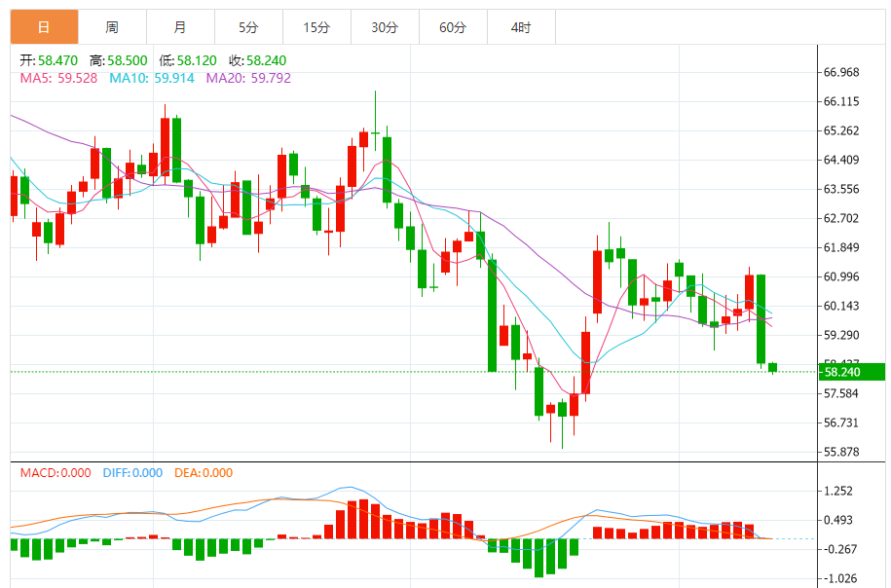Click the DIFF:0.000 indicator label
The width and height of the screenshot is (891, 588).
click(x=132, y=473)
